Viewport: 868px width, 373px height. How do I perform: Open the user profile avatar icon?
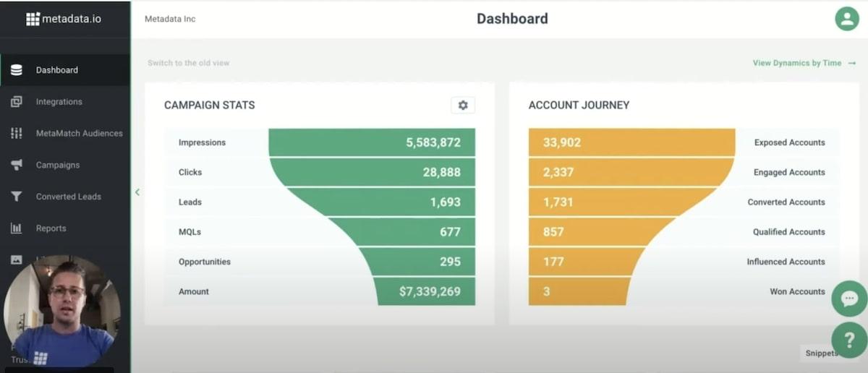pyautogui.click(x=846, y=19)
